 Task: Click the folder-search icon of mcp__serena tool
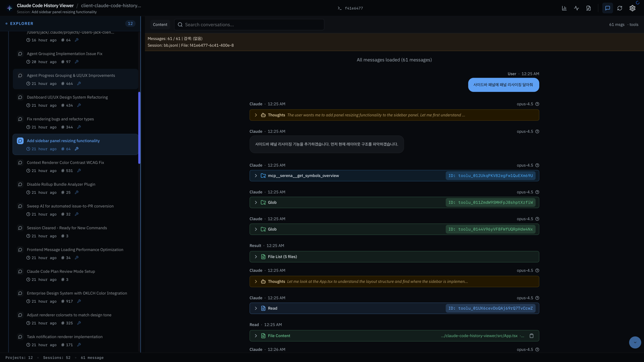point(263,176)
